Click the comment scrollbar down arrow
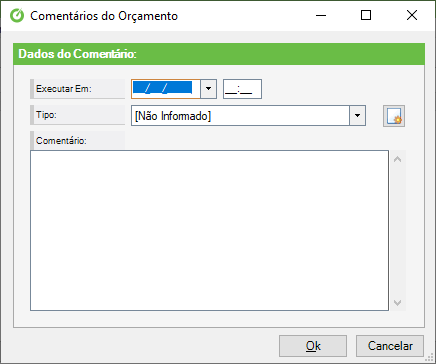This screenshot has width=436, height=364. point(397,303)
